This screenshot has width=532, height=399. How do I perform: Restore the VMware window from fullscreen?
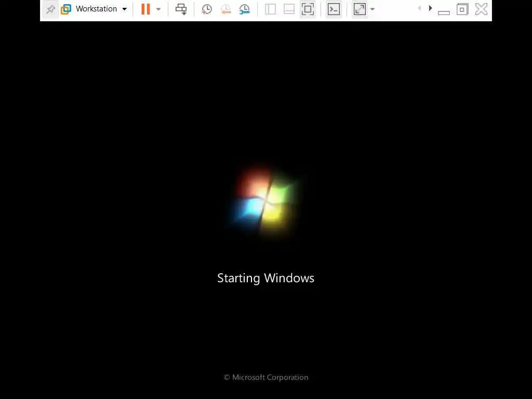462,9
